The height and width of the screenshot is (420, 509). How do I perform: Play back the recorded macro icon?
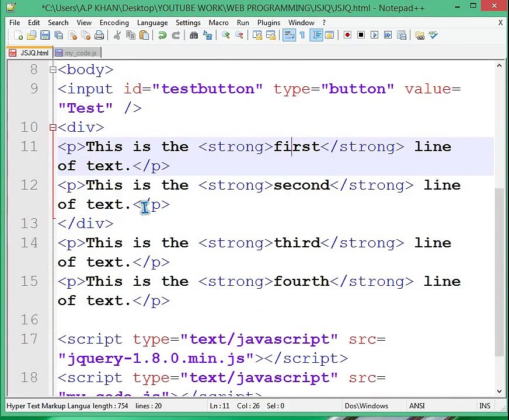point(374,35)
